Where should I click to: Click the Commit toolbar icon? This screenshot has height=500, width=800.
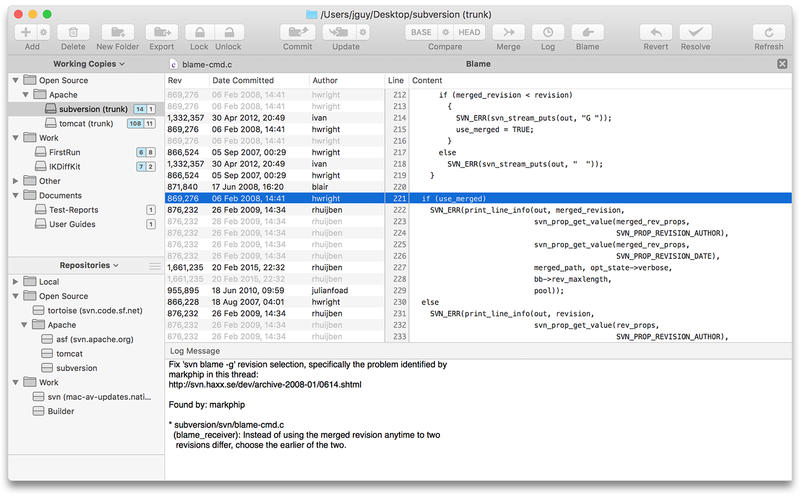[297, 32]
